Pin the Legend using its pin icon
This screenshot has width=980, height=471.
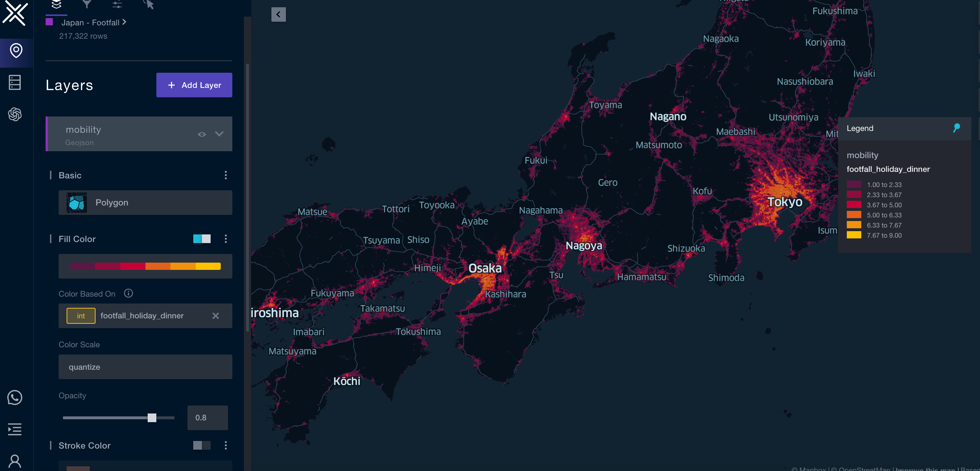pos(957,128)
